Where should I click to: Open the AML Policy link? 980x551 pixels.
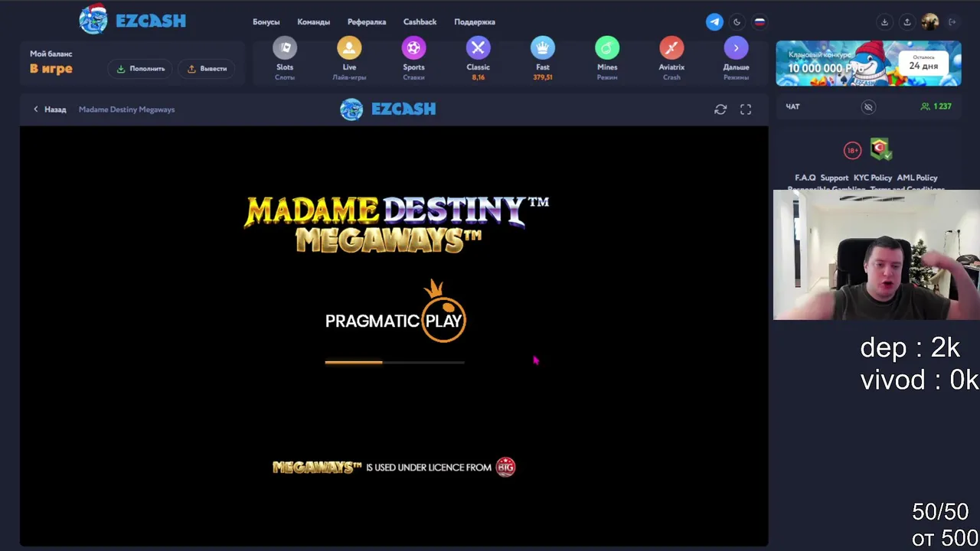click(917, 178)
